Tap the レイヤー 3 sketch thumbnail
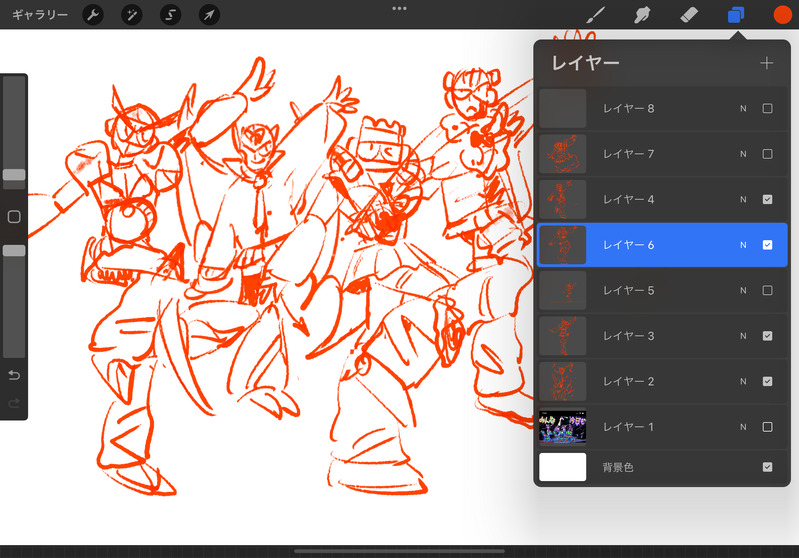Screen dimensions: 799x558 coord(563,336)
